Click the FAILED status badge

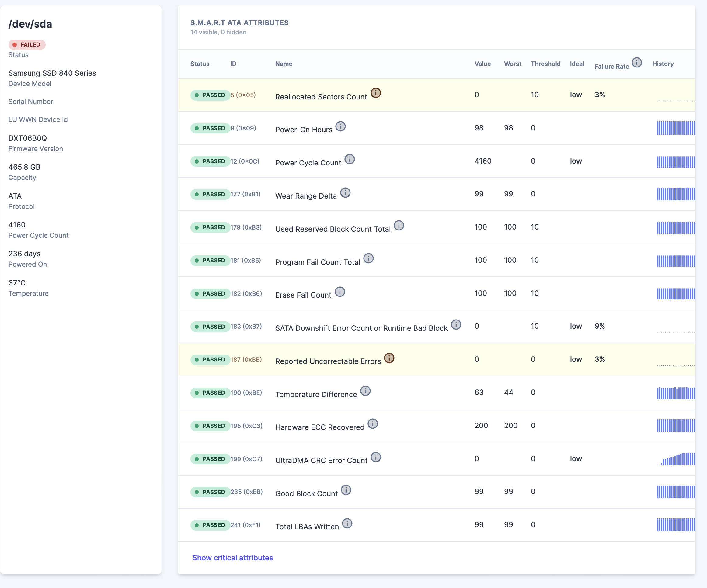[27, 44]
